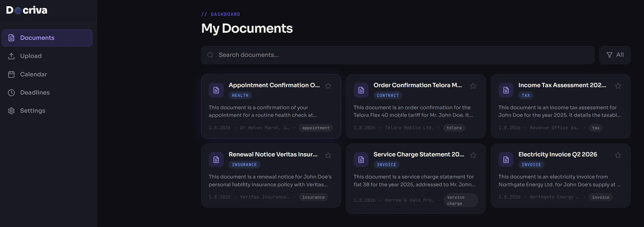The image size is (644, 227).
Task: Click the insurance tag chip
Action: tap(314, 197)
